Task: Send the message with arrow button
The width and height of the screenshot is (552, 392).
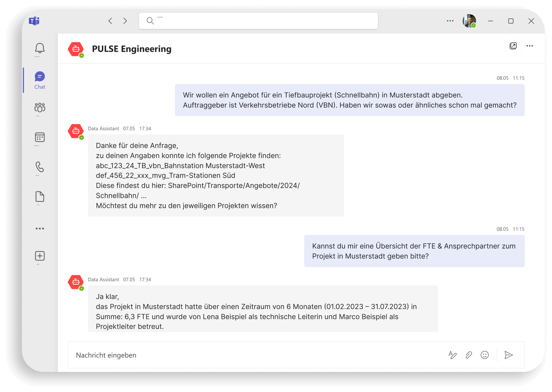Action: click(508, 355)
